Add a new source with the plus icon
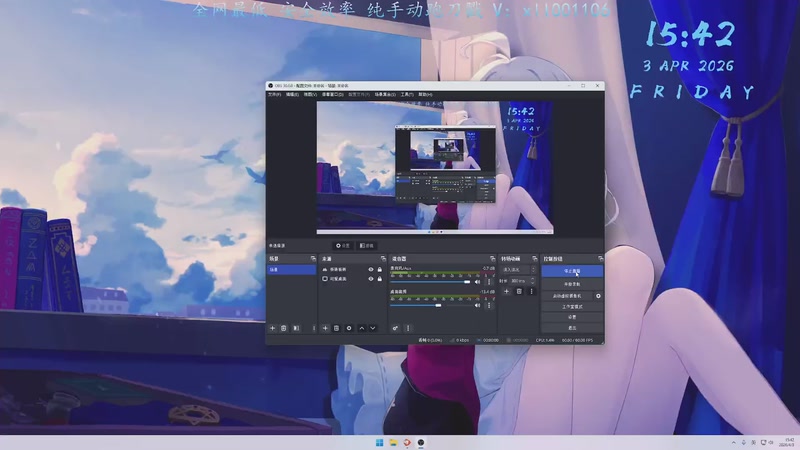The height and width of the screenshot is (450, 800). 325,328
